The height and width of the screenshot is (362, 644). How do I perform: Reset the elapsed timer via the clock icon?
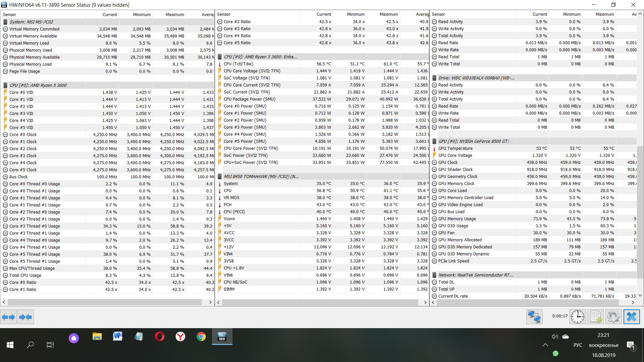[x=577, y=317]
